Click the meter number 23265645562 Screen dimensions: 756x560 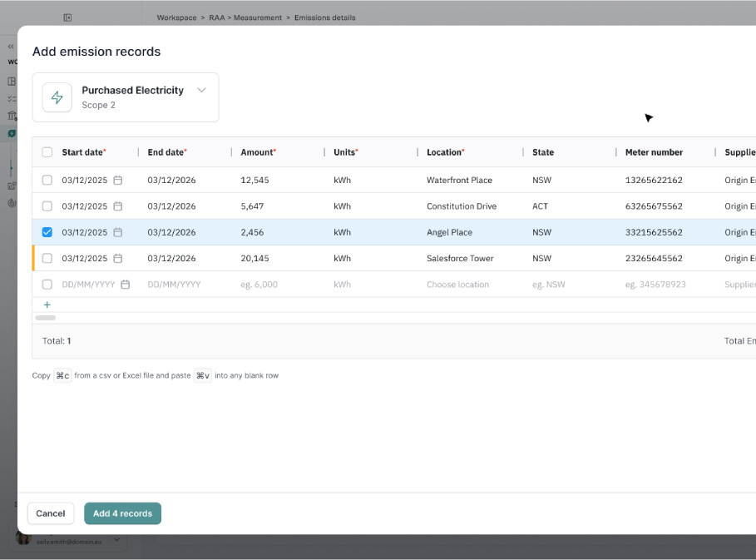(x=654, y=258)
